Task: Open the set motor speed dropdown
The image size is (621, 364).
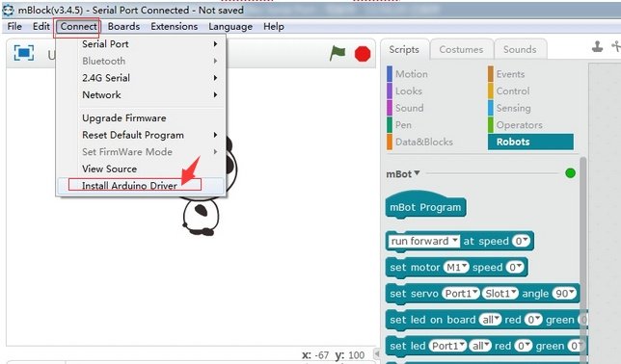Action: [x=515, y=268]
